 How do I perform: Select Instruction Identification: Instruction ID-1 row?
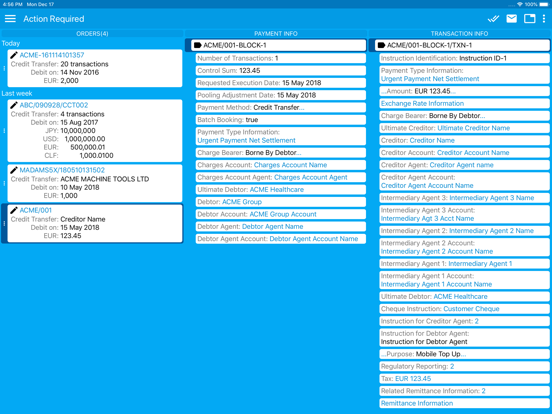click(464, 58)
